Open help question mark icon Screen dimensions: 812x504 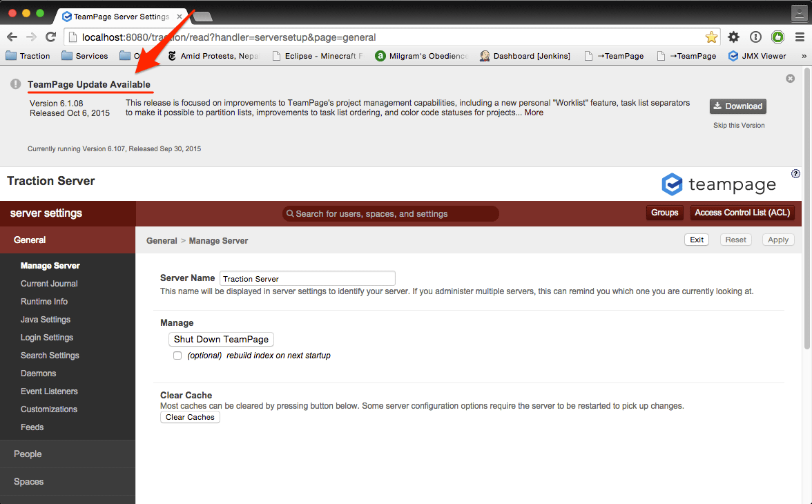pos(796,173)
